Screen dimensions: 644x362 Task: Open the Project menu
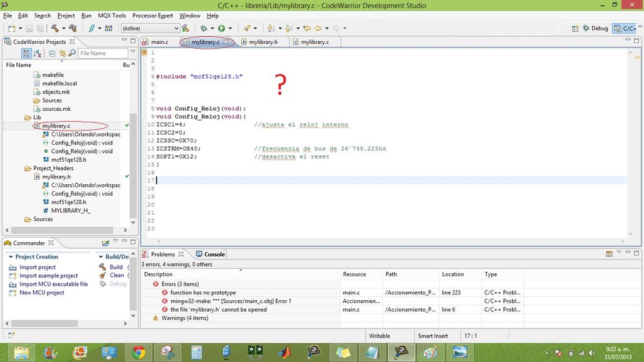point(66,15)
